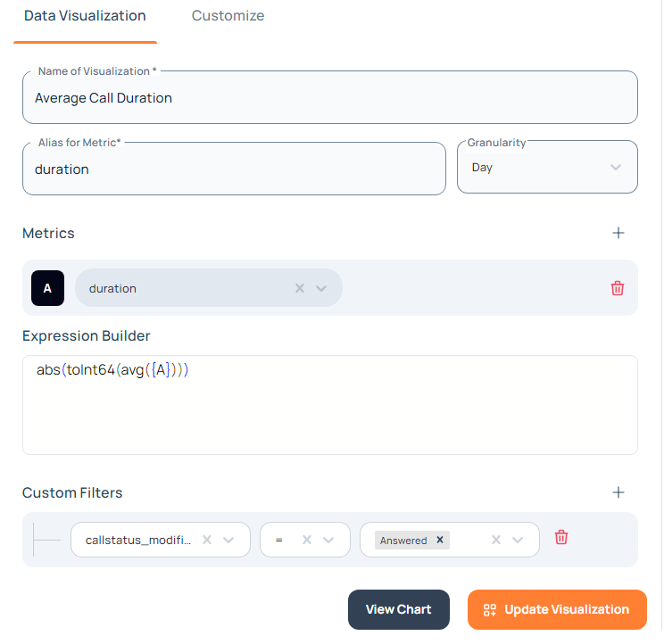The image size is (664, 644).
Task: Delete metric A with trash icon
Action: pyautogui.click(x=618, y=288)
